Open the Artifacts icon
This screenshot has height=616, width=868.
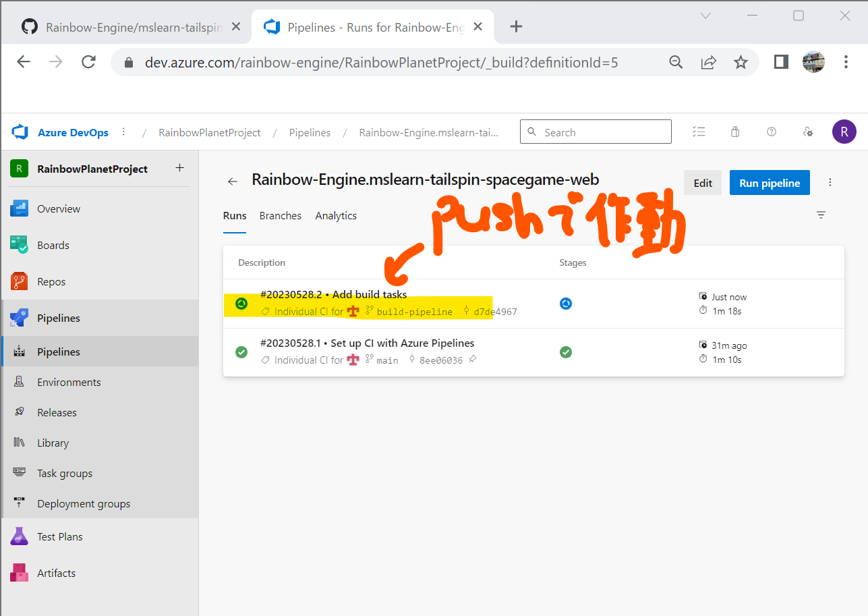pos(19,573)
